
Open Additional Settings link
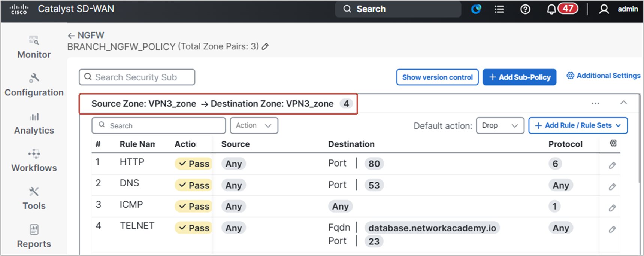[603, 76]
